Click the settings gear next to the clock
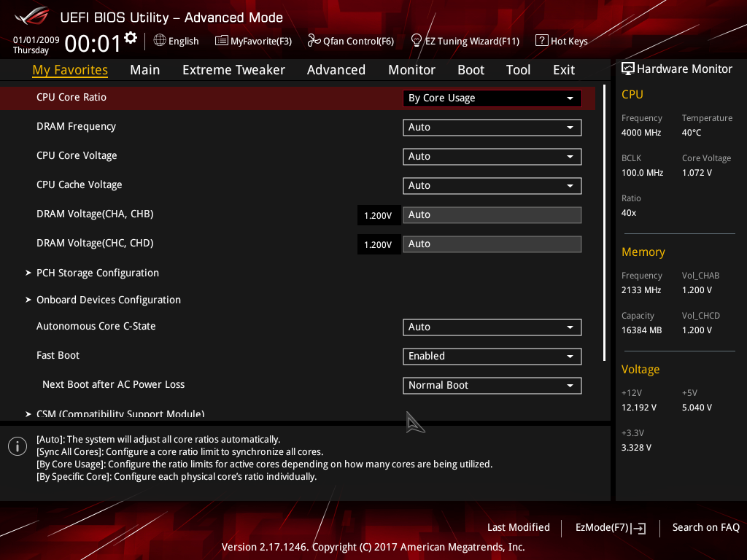This screenshot has height=560, width=747. point(131,38)
